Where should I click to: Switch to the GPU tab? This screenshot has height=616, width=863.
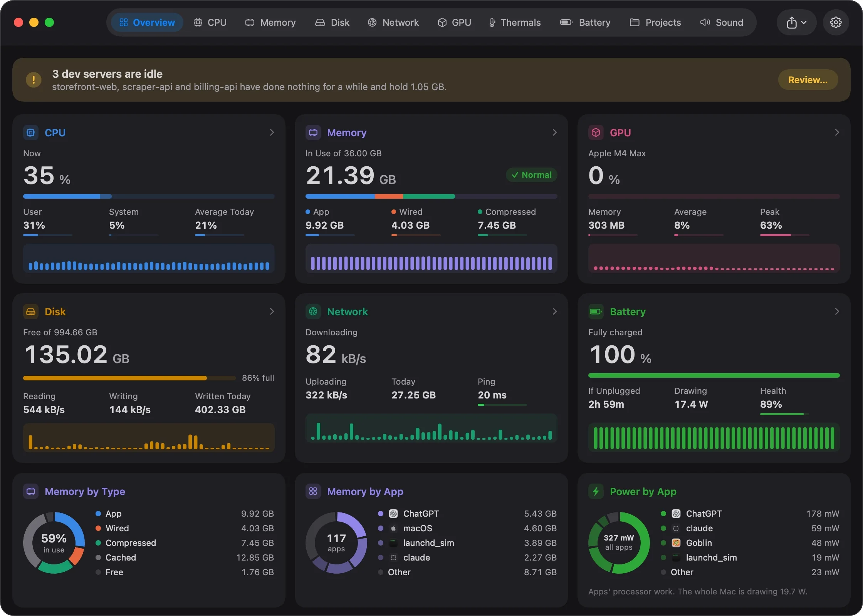(454, 22)
